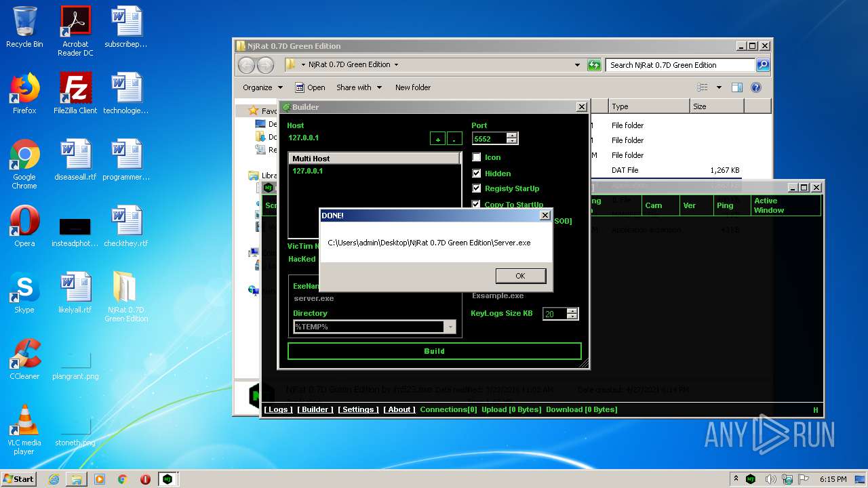Open the address bar history dropdown arrow
The height and width of the screenshot is (488, 868).
pos(577,65)
